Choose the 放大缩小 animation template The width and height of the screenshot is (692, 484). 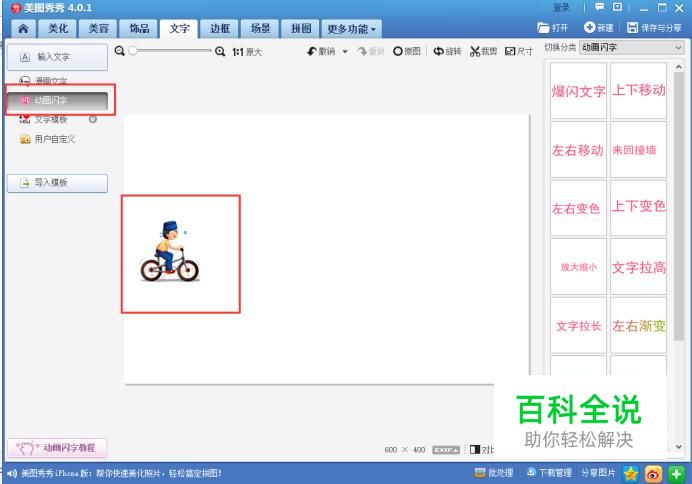(578, 267)
